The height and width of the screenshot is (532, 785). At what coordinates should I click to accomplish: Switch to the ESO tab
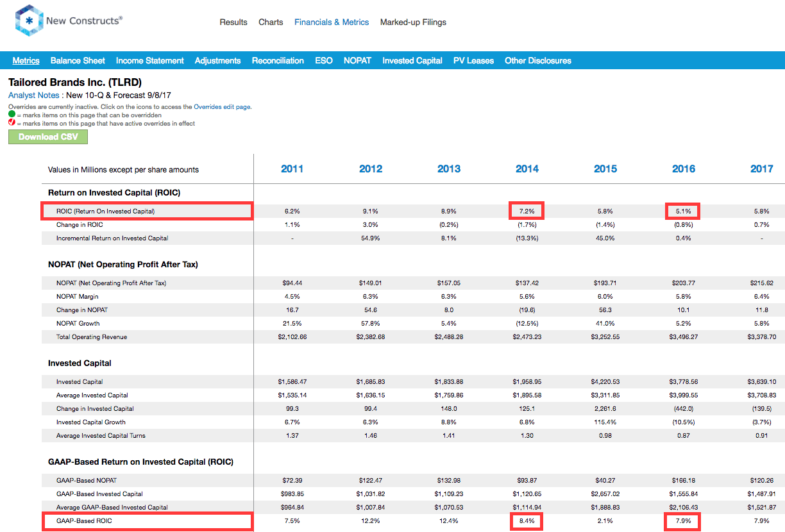click(x=324, y=60)
